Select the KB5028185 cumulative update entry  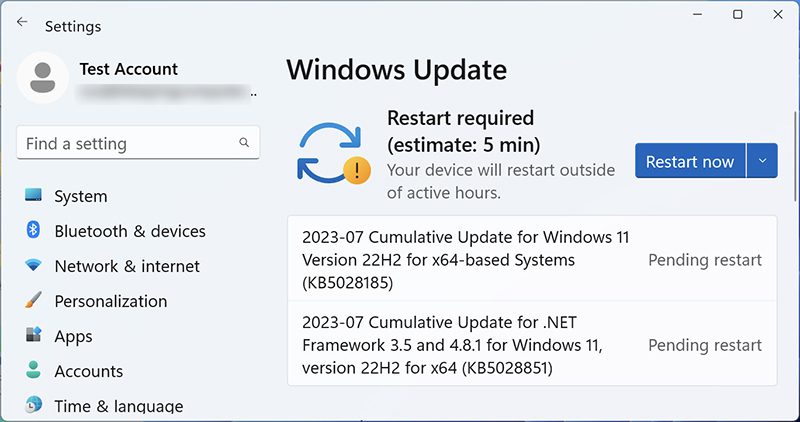532,259
